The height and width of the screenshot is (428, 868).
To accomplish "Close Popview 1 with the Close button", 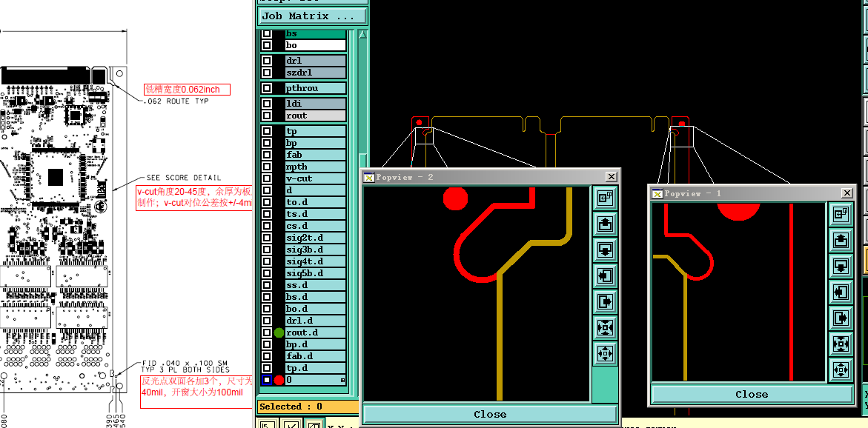I will [x=751, y=394].
